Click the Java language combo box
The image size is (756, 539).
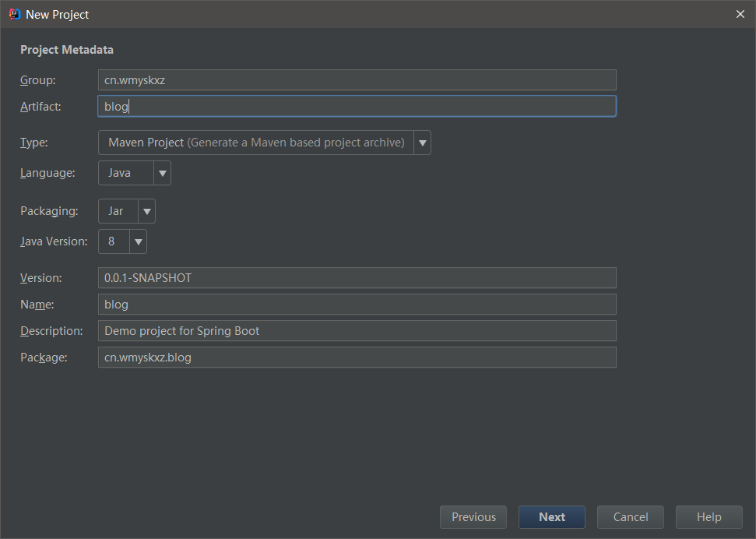[x=125, y=173]
